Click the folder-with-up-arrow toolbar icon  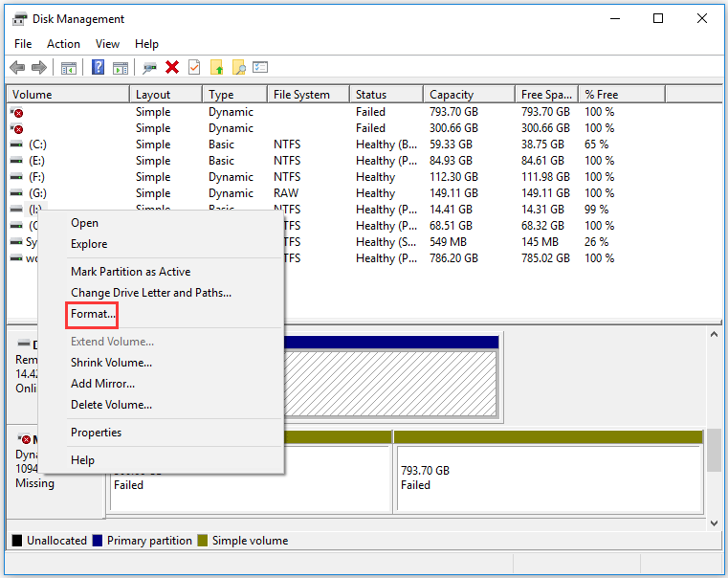217,67
